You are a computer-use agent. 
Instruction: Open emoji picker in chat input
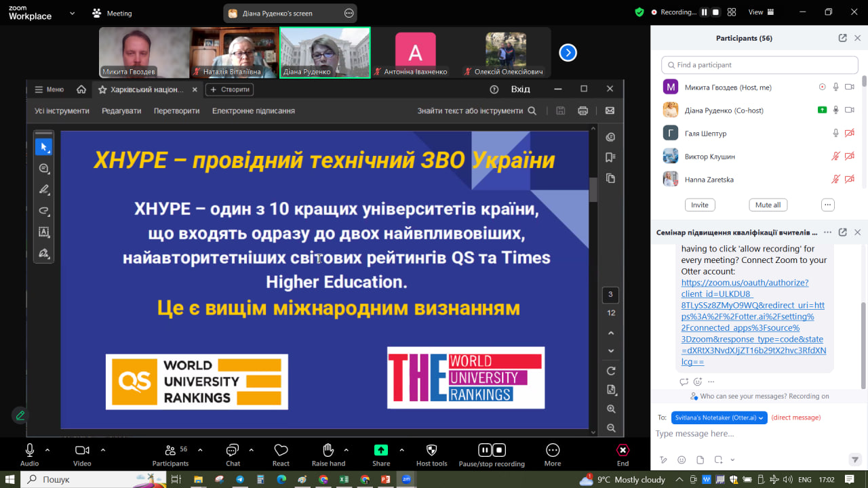click(x=682, y=460)
